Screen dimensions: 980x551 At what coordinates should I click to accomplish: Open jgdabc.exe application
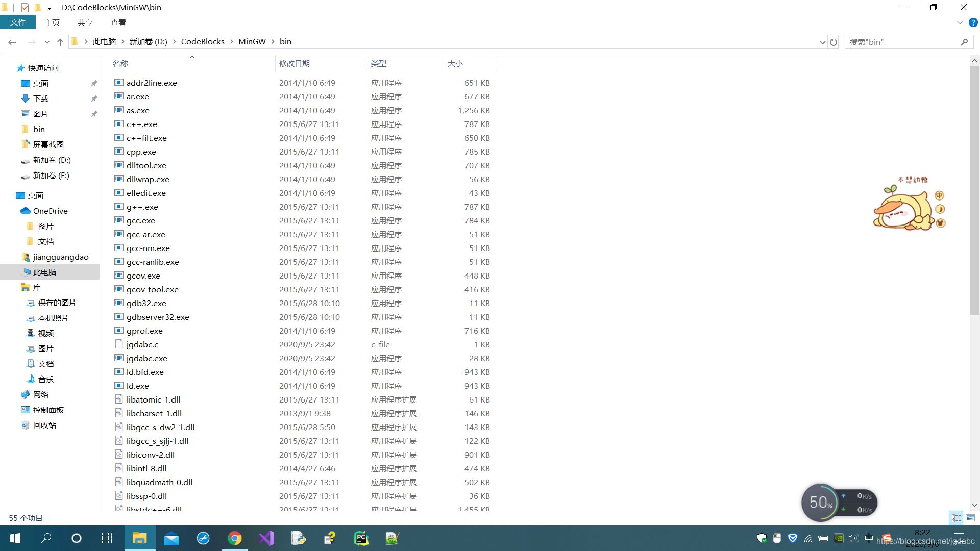146,358
